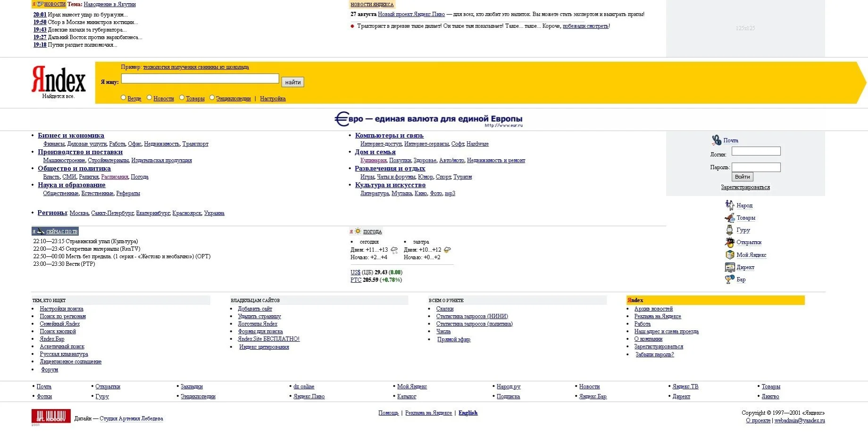Click the webadmin@yandex.ru email link
This screenshot has width=868, height=435.
[800, 420]
